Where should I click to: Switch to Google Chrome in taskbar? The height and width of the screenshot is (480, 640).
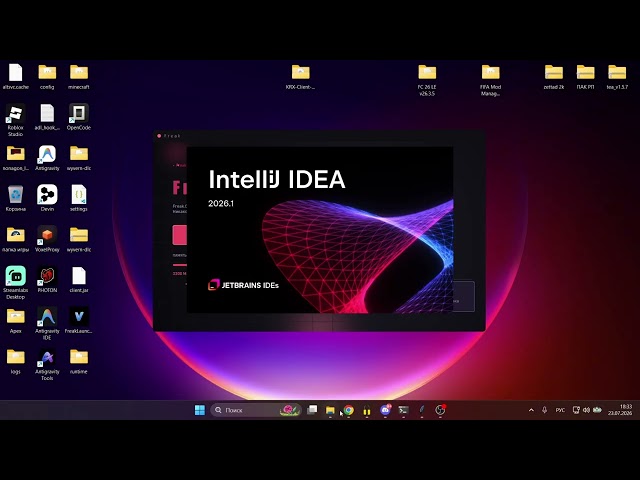(x=349, y=410)
